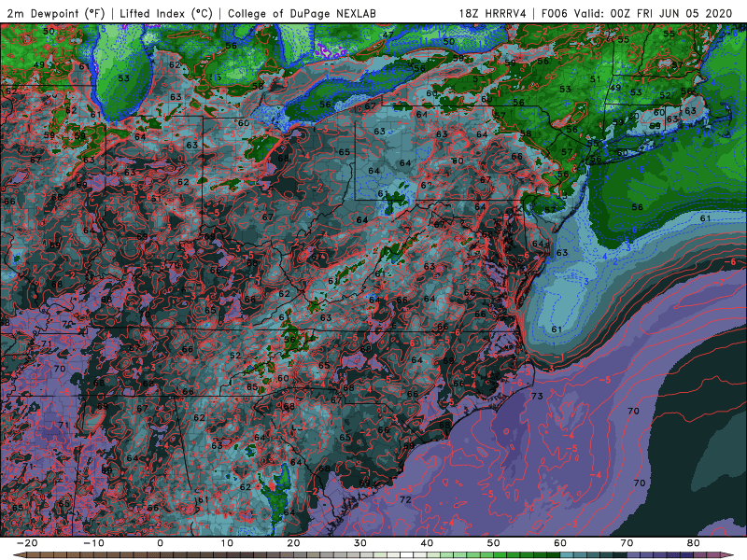Click 'College of DuPage NEXLAB' header label
The height and width of the screenshot is (560, 747).
[302, 13]
